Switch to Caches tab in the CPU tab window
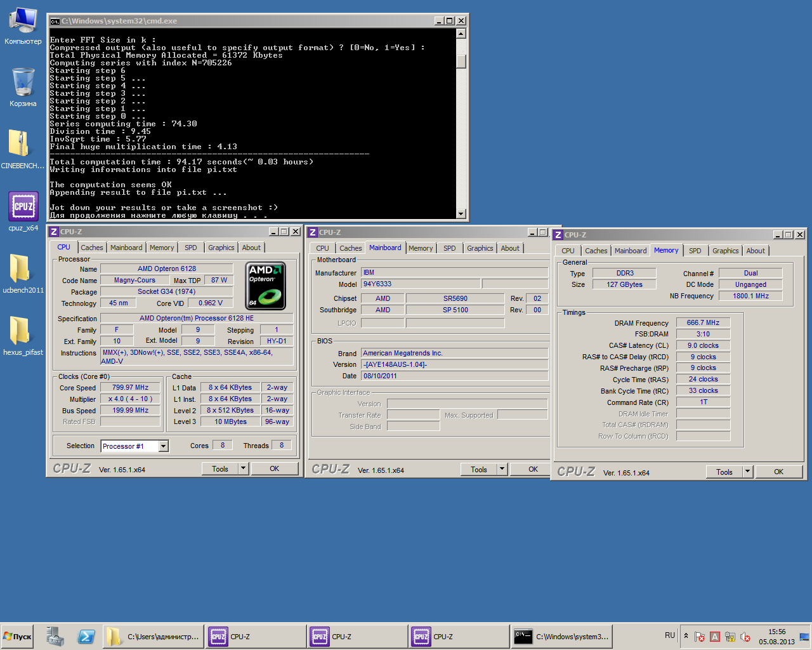 pos(92,248)
